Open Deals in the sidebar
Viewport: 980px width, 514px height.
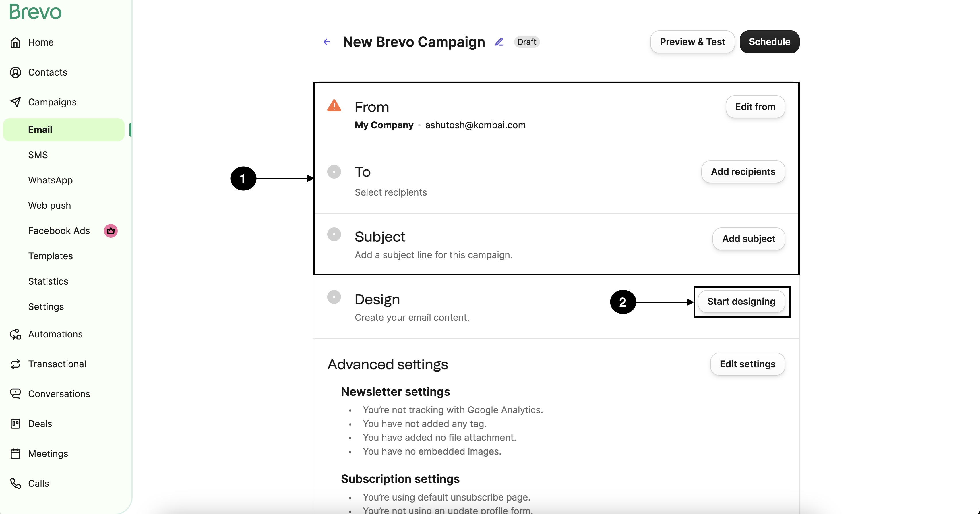[40, 424]
